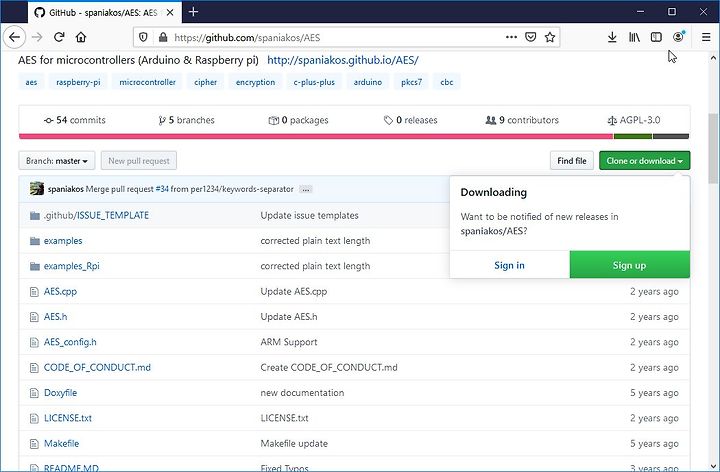This screenshot has width=720, height=472.
Task: Open pull request #34 link
Action: (x=162, y=189)
